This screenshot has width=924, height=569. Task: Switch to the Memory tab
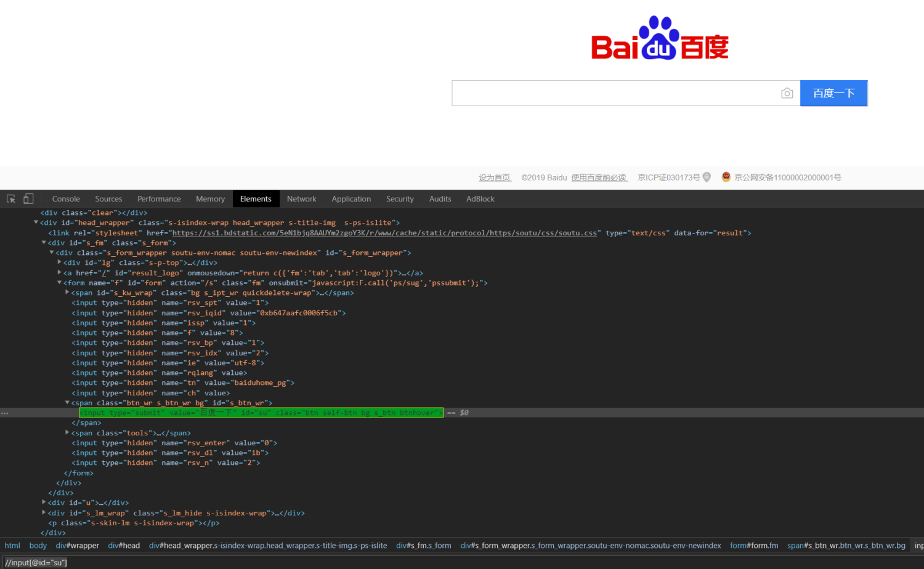pyautogui.click(x=210, y=199)
